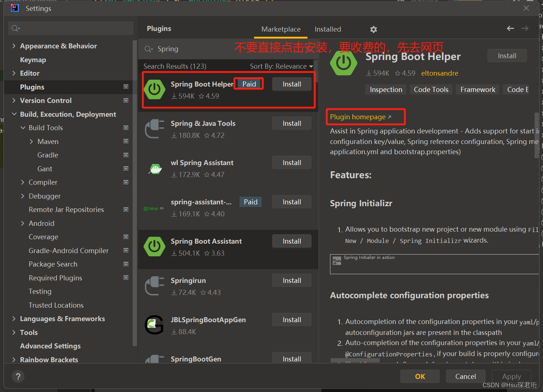Select Keymap in settings tree
Image resolution: width=543 pixels, height=392 pixels.
coord(33,60)
